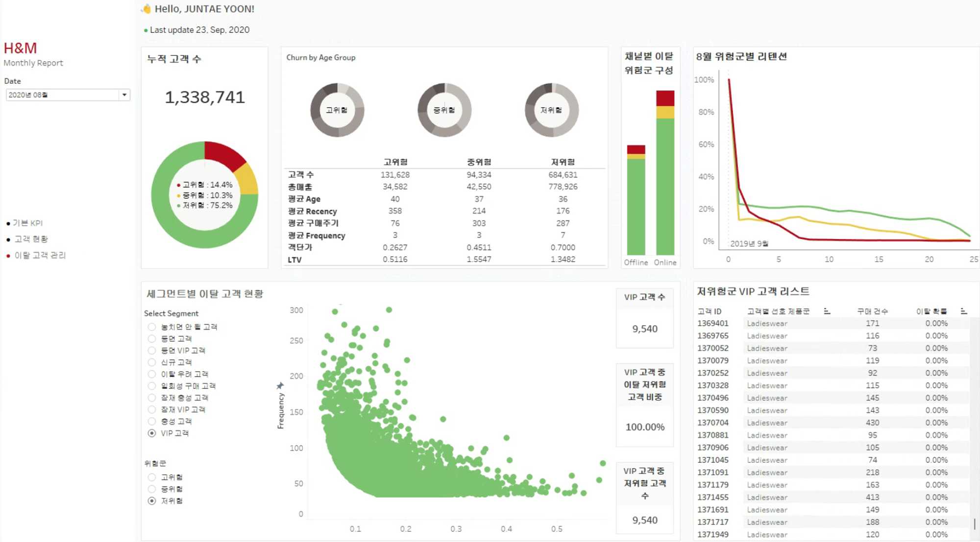The width and height of the screenshot is (980, 542).
Task: Click the pin icon on Frequency axis
Action: tap(280, 386)
